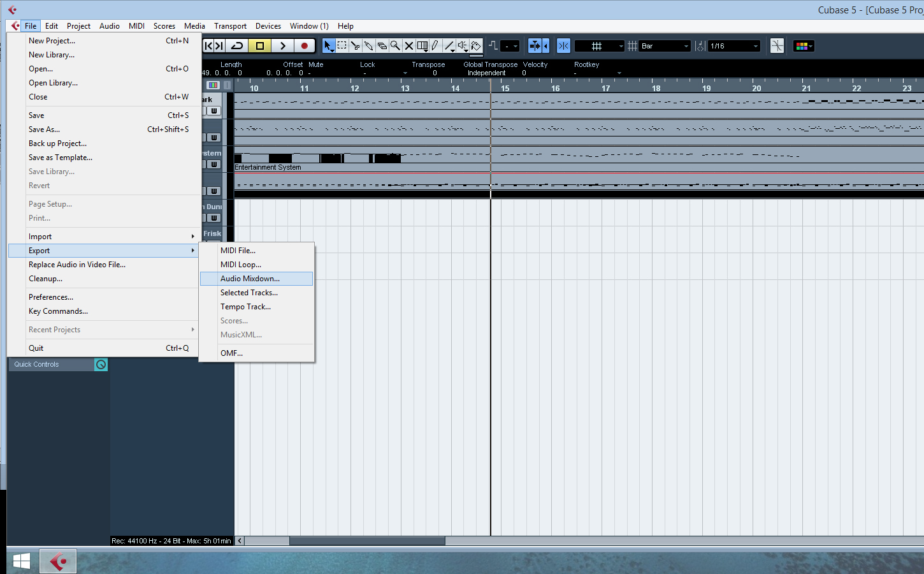924x574 pixels.
Task: Select Replace Audio in Video File
Action: [104, 265]
